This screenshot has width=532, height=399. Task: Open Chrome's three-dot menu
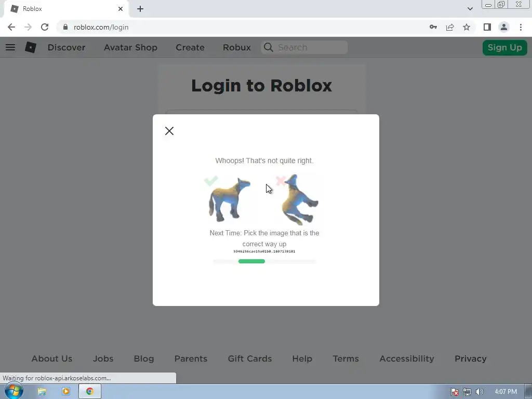click(x=521, y=27)
